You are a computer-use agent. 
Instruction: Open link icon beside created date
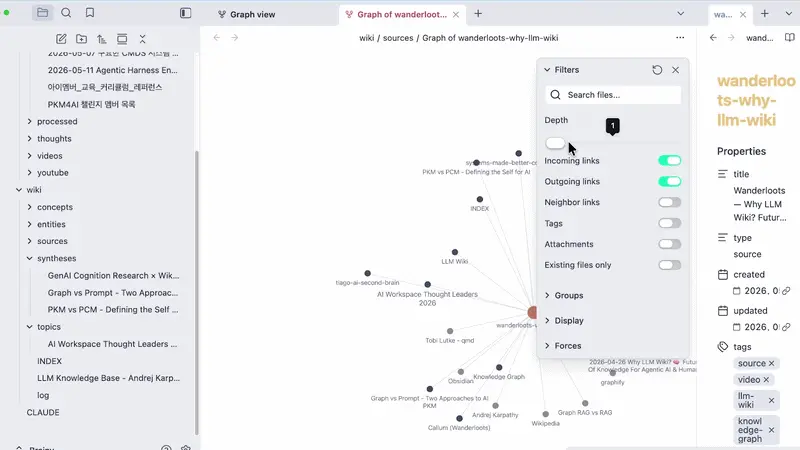[x=786, y=291]
